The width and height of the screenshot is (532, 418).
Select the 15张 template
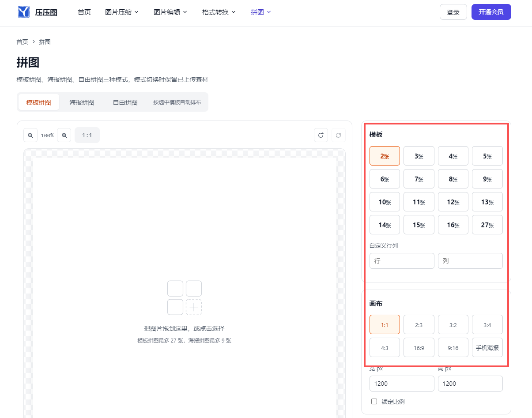click(419, 225)
